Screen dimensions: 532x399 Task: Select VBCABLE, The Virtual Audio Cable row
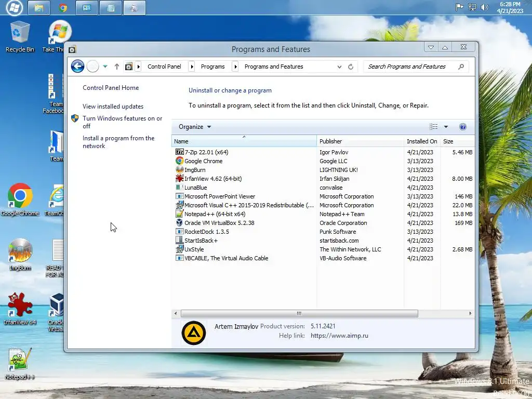click(323, 258)
